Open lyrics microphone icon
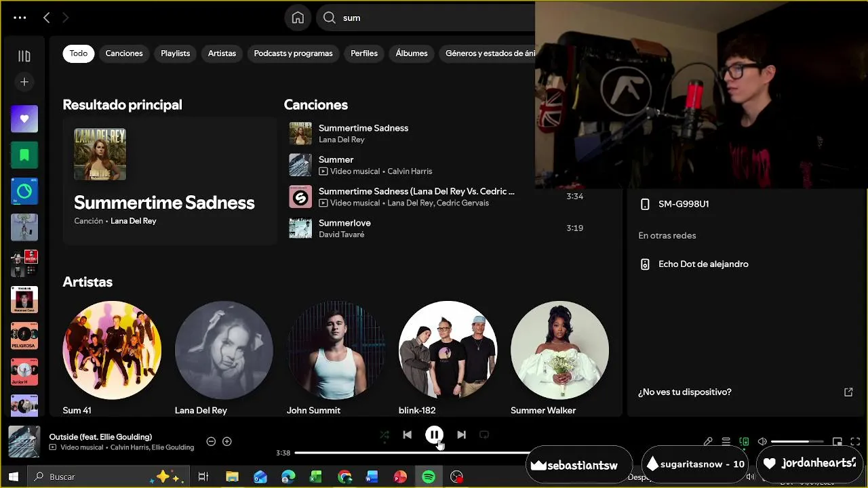The width and height of the screenshot is (868, 488). [x=708, y=441]
